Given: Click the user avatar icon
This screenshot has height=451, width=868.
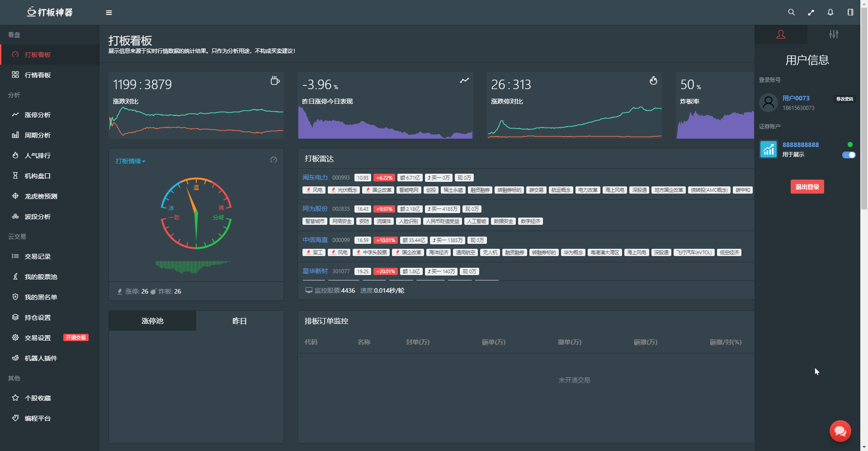Looking at the screenshot, I should (x=768, y=103).
